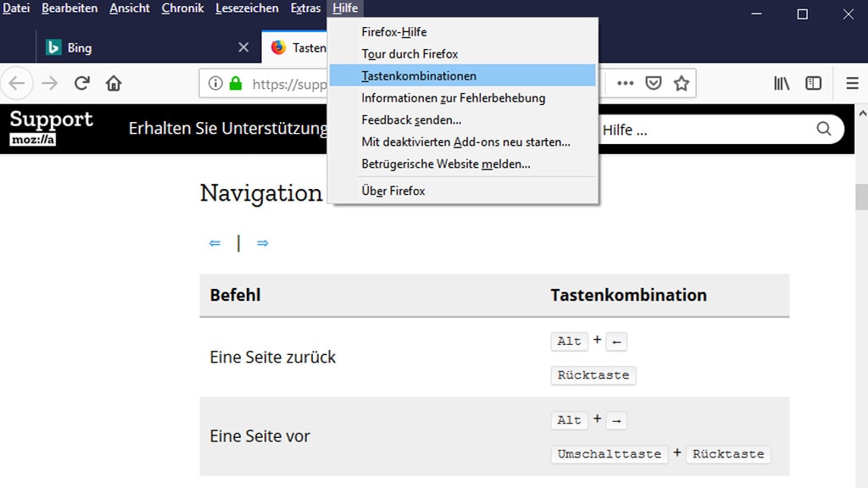Click the Befehl column header

(236, 295)
